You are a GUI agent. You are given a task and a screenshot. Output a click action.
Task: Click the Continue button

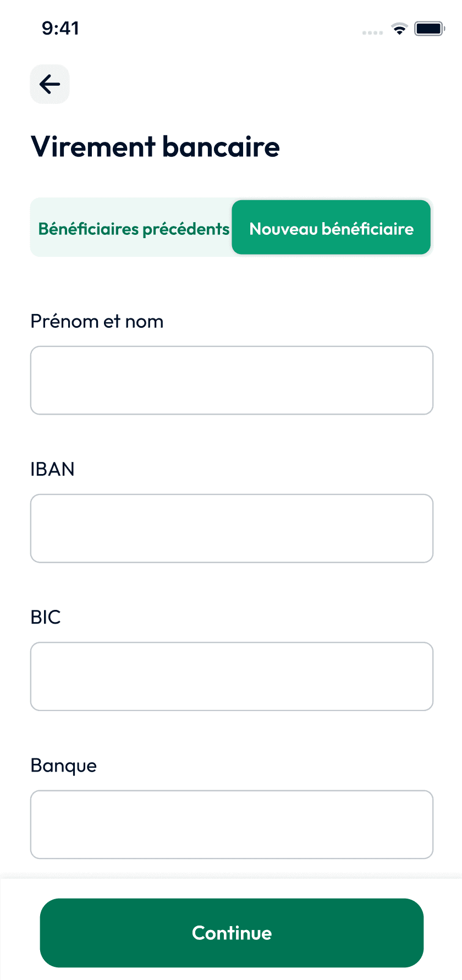click(x=232, y=933)
